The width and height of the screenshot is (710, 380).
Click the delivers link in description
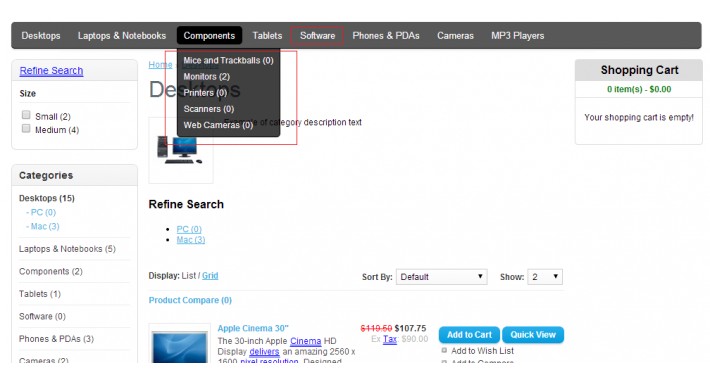tap(264, 351)
